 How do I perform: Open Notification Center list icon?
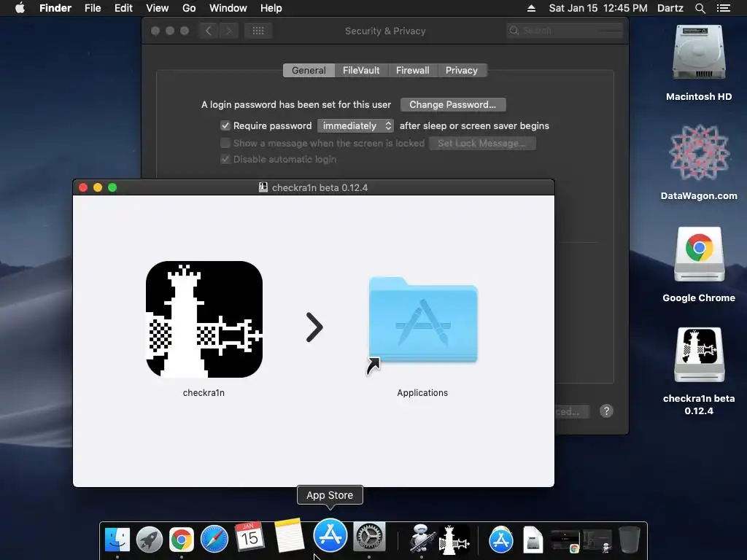723,8
